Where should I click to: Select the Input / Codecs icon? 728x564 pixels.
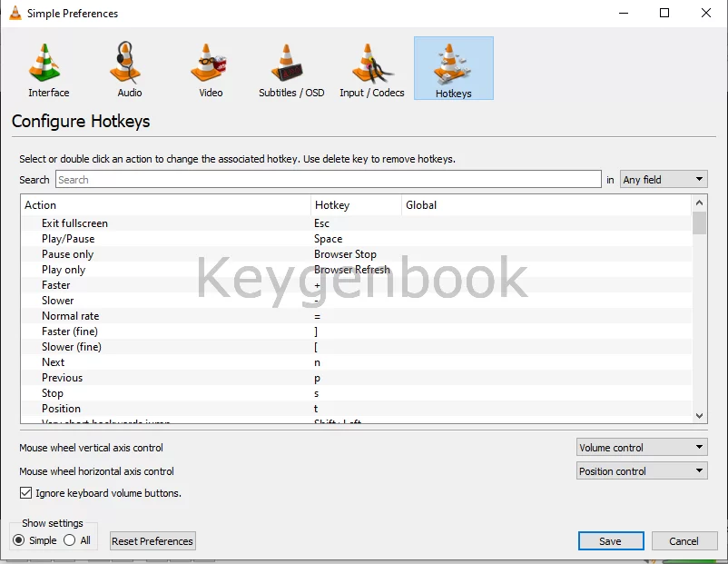pyautogui.click(x=371, y=64)
